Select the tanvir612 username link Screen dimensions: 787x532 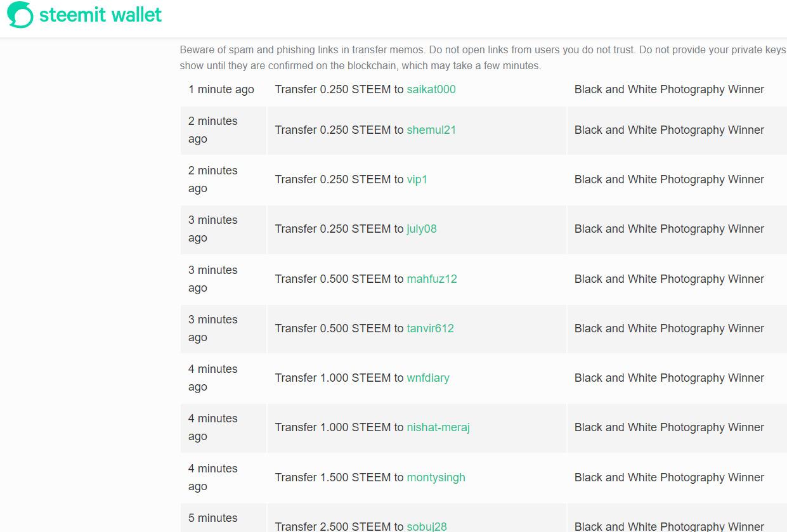[x=431, y=328]
